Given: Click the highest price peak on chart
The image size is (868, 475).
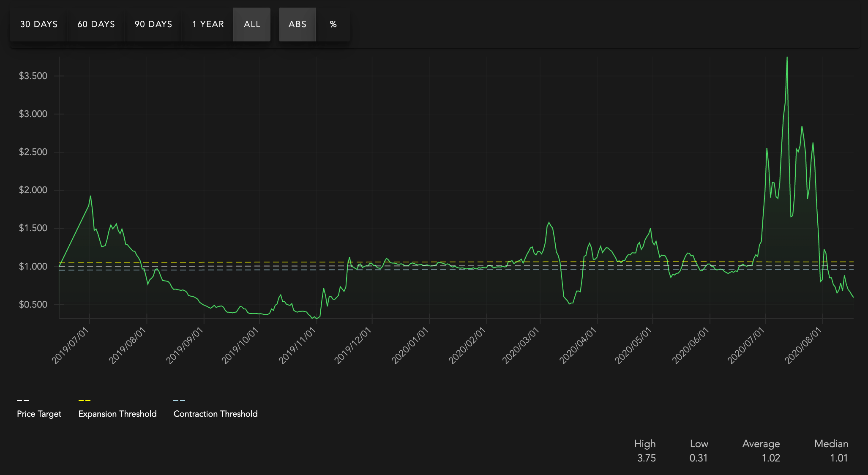Looking at the screenshot, I should coord(787,58).
